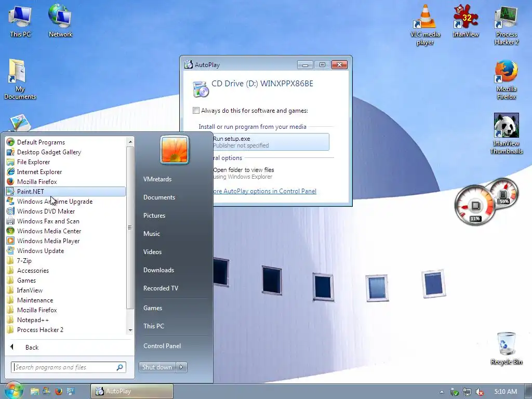The height and width of the screenshot is (399, 532).
Task: Check Always do this for software and games
Action: click(196, 110)
